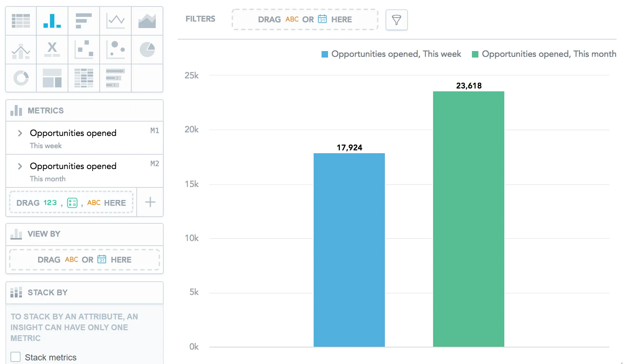Pick the Scatter plot visualization icon
The height and width of the screenshot is (364, 623).
[x=84, y=50]
